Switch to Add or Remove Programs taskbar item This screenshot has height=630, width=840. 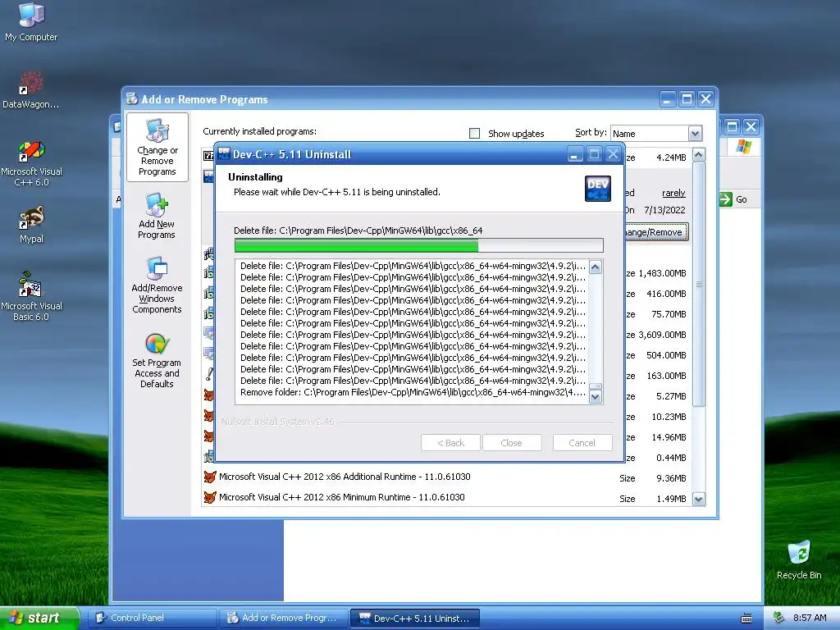tap(283, 618)
